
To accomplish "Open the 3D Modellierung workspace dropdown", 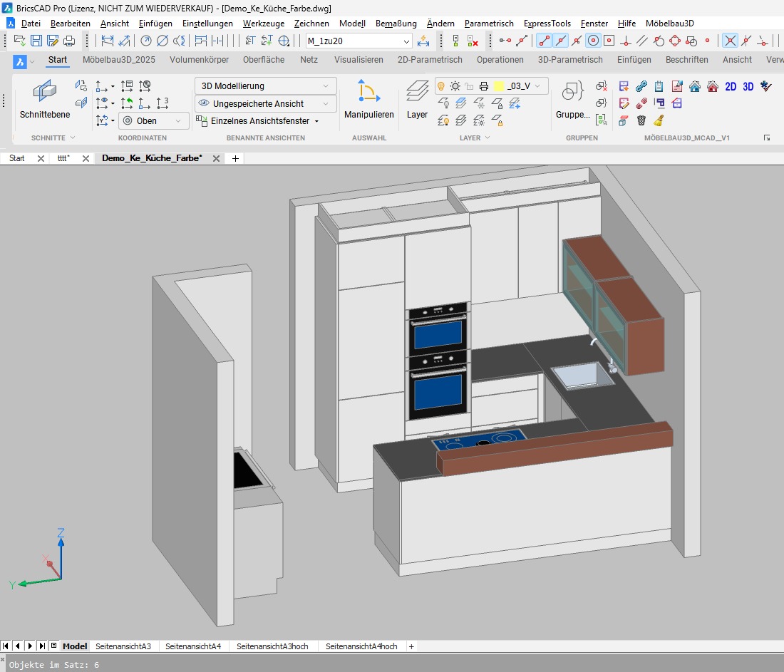I will coord(265,86).
